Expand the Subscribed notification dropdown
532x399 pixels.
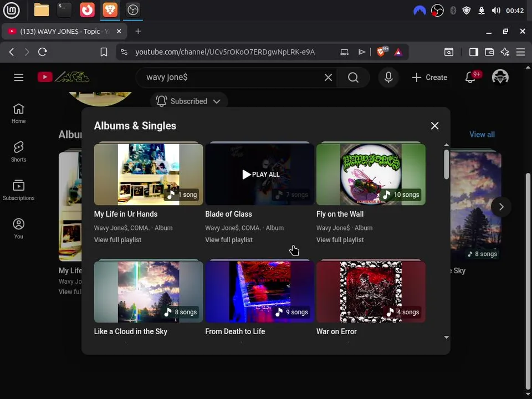tap(188, 101)
